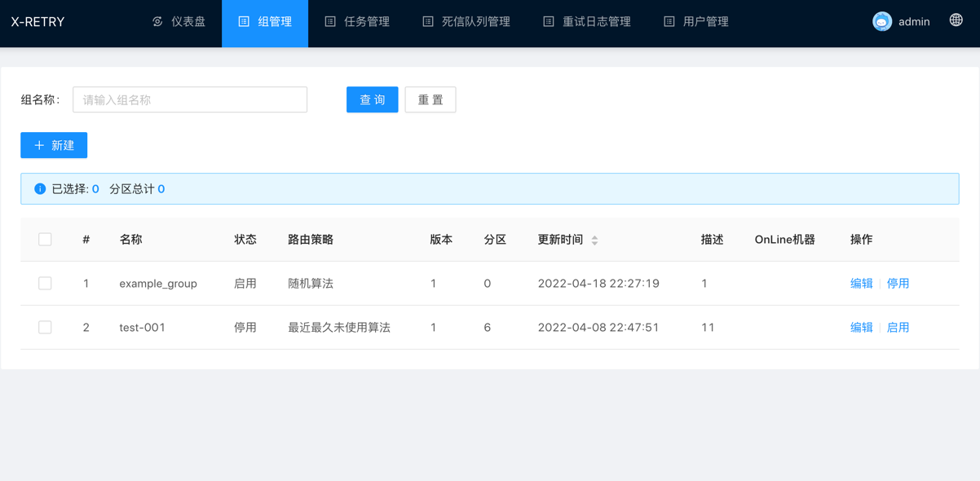Click the icon beside 任务管理
The height and width of the screenshot is (481, 980).
pos(330,22)
